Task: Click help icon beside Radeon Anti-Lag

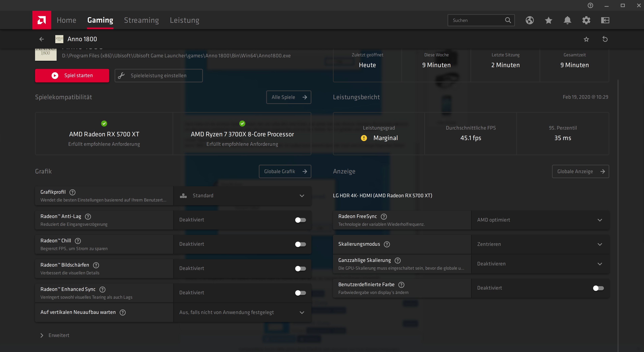Action: [88, 216]
